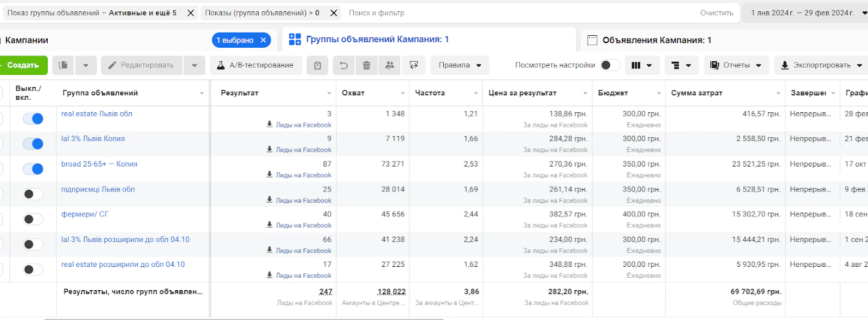868x320 pixels.
Task: Click the copy to clipboard icon
Action: click(317, 65)
